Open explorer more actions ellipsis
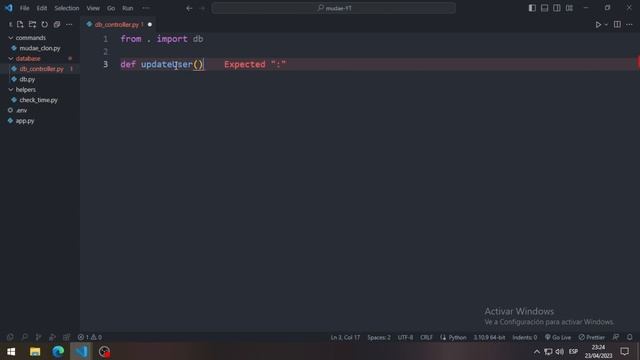 point(69,24)
